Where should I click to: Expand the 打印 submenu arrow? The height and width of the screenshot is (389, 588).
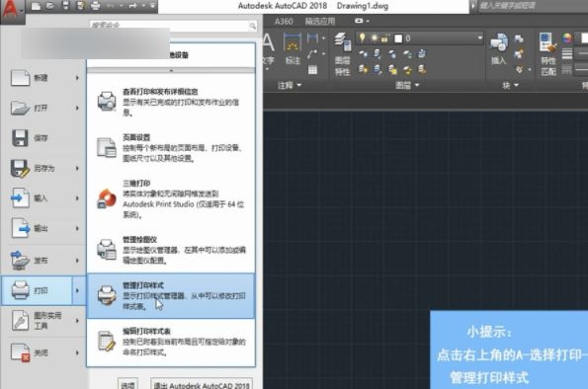pos(78,290)
